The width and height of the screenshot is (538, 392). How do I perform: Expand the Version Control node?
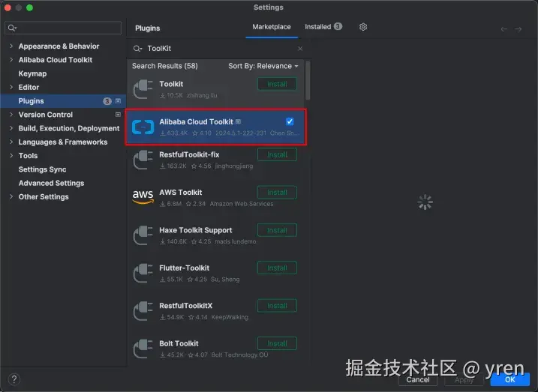point(11,115)
